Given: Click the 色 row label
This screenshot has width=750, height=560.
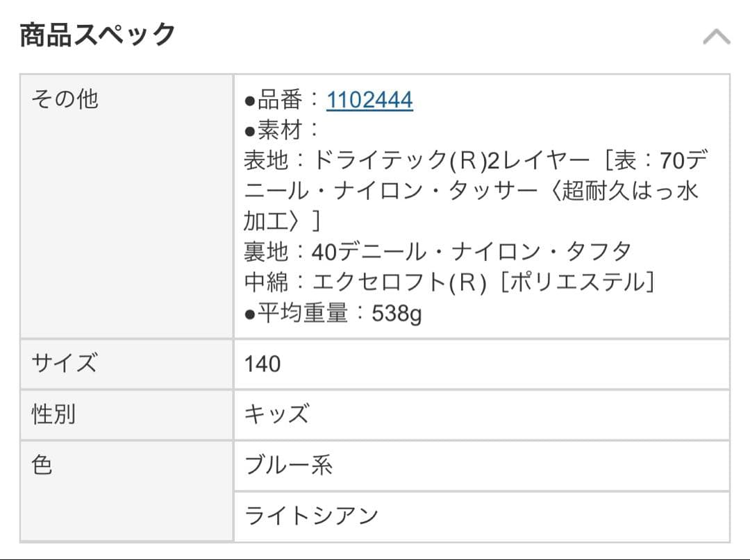Looking at the screenshot, I should point(42,465).
